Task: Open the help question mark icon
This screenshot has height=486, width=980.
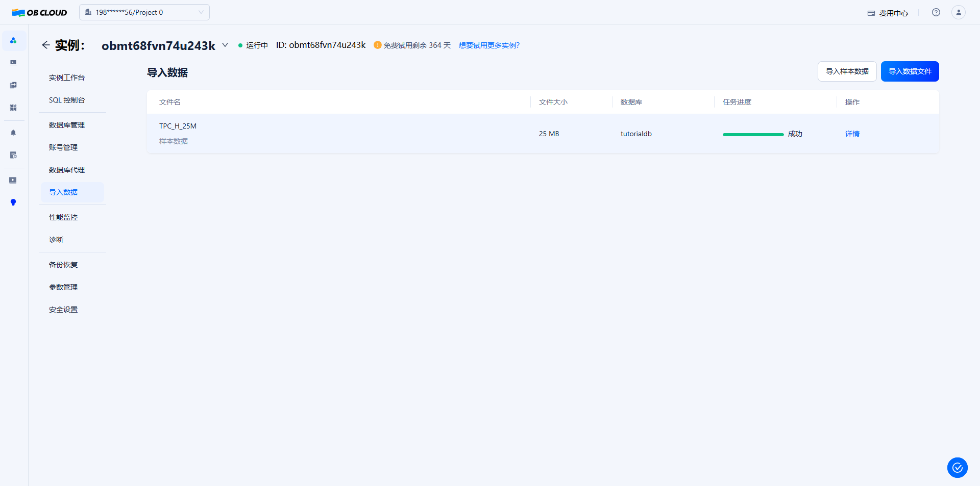Action: coord(936,12)
